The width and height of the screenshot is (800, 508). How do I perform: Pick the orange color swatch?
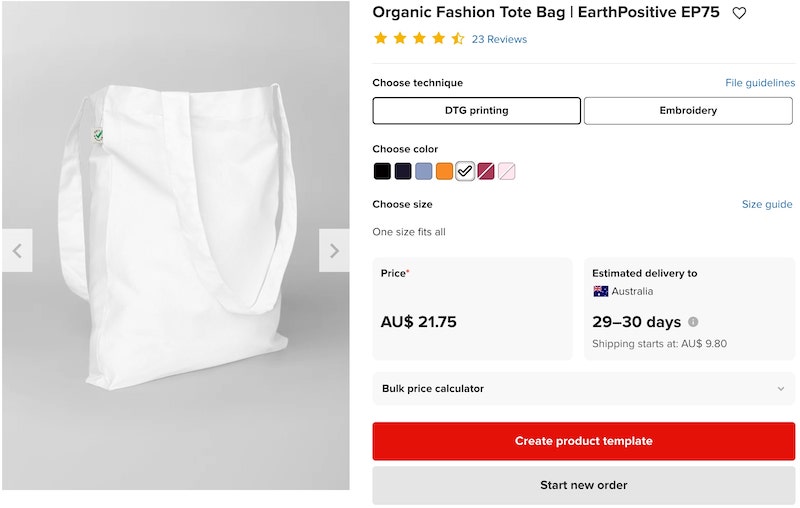[x=444, y=171]
